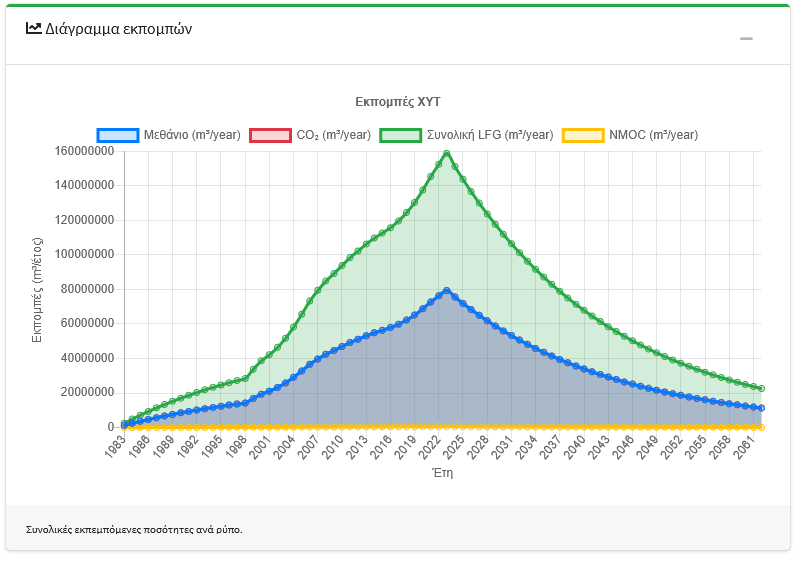The height and width of the screenshot is (564, 799).
Task: Collapse the emissions chart panel with minus button
Action: tap(746, 39)
